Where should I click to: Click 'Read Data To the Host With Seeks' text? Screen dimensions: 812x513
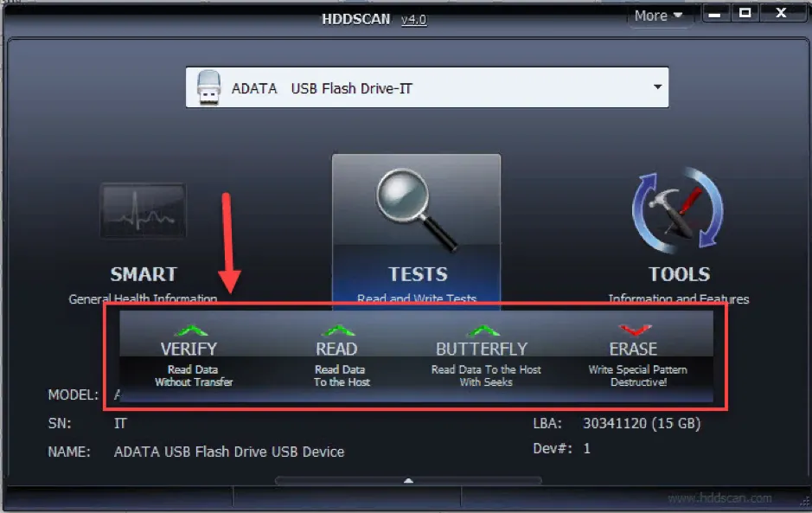point(486,375)
